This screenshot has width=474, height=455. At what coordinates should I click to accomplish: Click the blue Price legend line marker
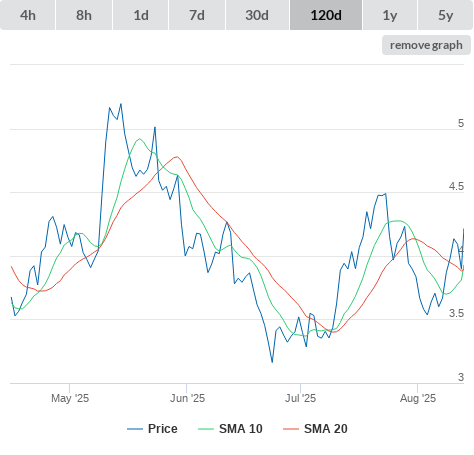pyautogui.click(x=135, y=429)
